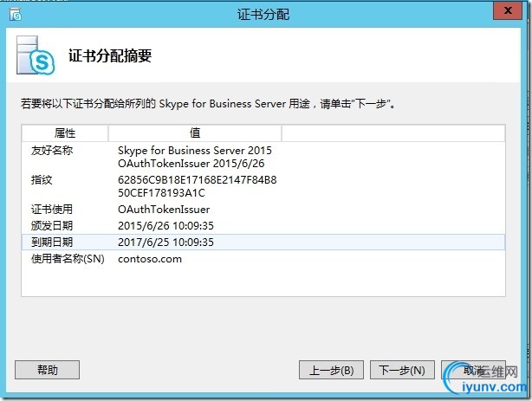Screen dimensions: 532x401
Task: Select the 属性 column header
Action: 65,133
